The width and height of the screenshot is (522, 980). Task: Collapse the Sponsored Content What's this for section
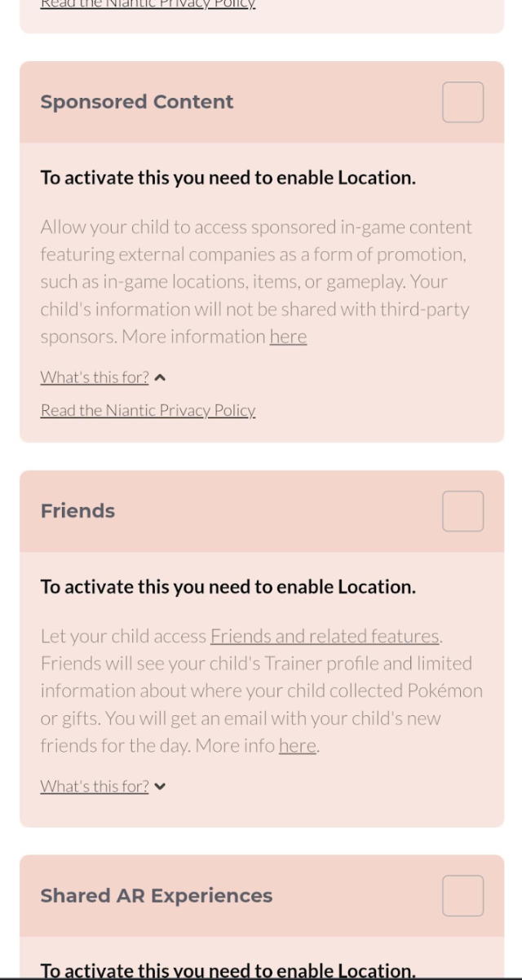94,377
